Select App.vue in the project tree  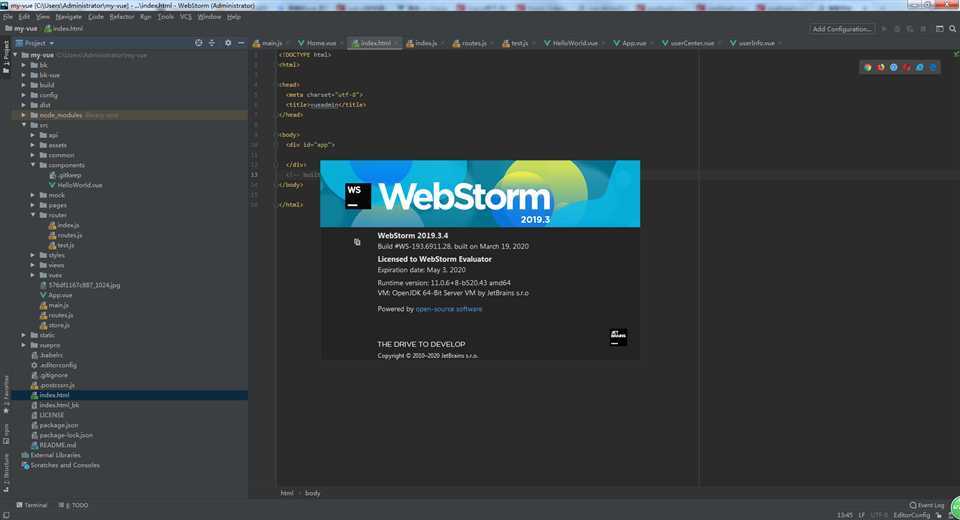55,295
